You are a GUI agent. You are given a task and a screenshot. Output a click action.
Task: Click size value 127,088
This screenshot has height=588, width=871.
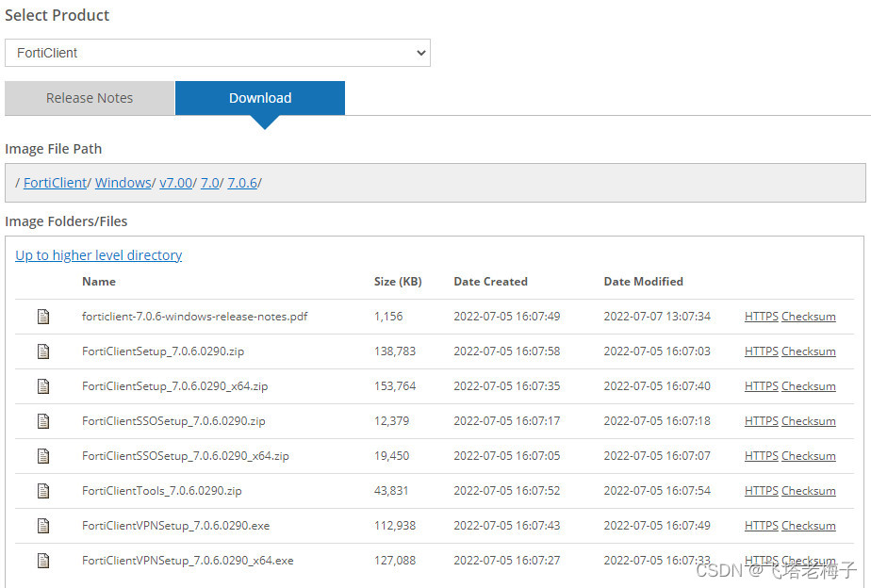(x=395, y=561)
